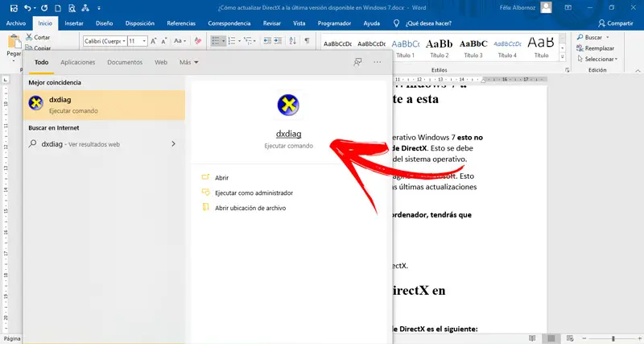
Task: Expand the Más filter dropdown
Action: pyautogui.click(x=189, y=62)
